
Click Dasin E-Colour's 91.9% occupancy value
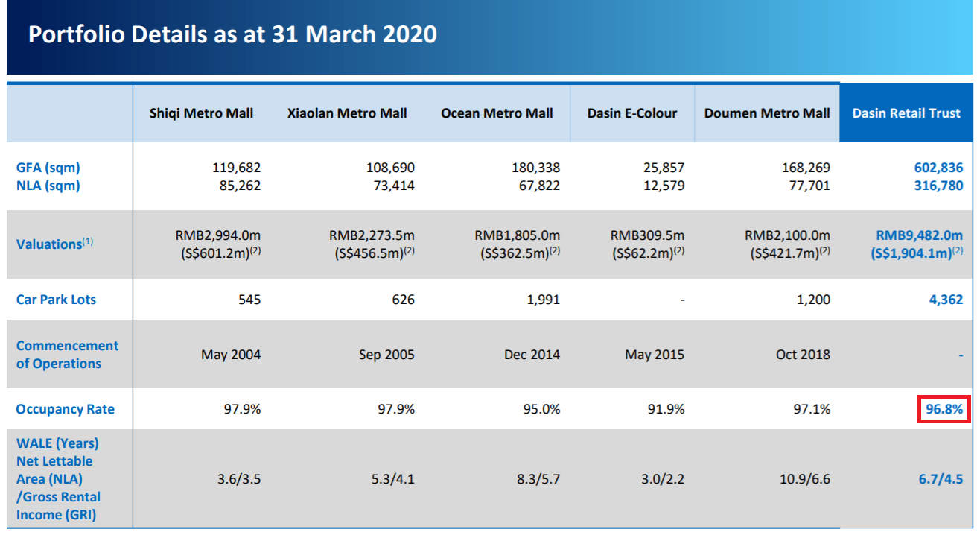pos(666,409)
